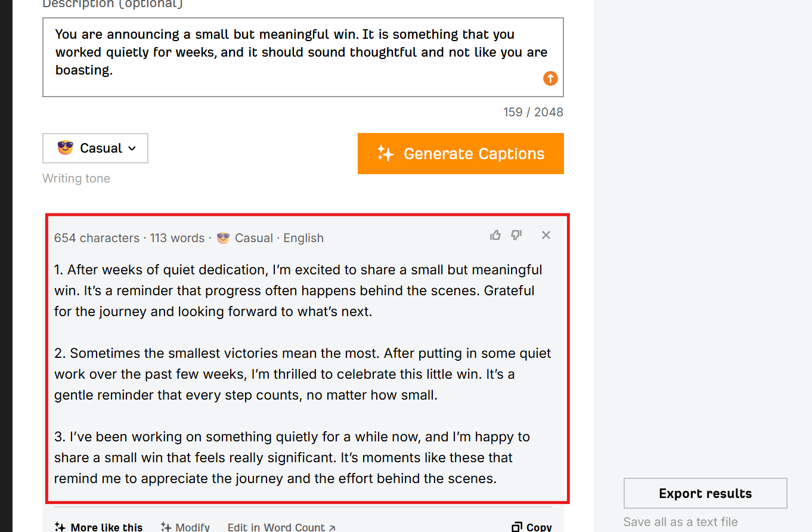Open the Modify option for captions
The image size is (812, 532).
pos(185,527)
